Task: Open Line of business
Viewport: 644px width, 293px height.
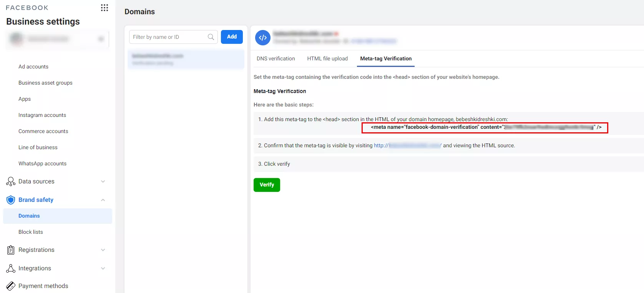Action: coord(38,147)
